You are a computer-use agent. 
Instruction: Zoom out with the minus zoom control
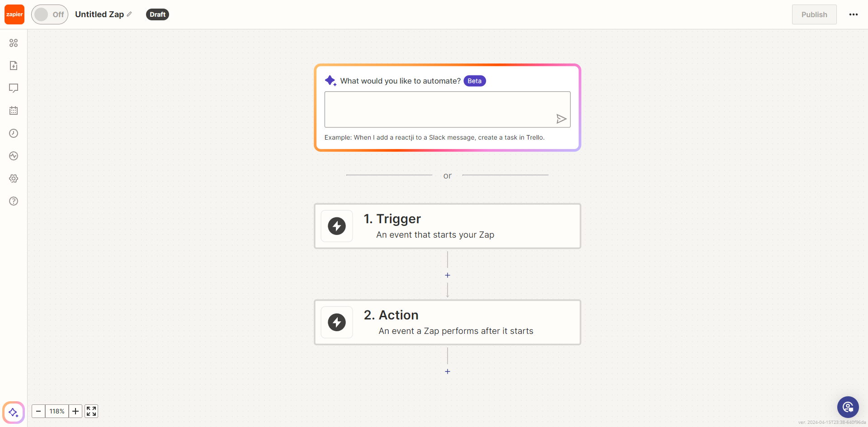38,411
